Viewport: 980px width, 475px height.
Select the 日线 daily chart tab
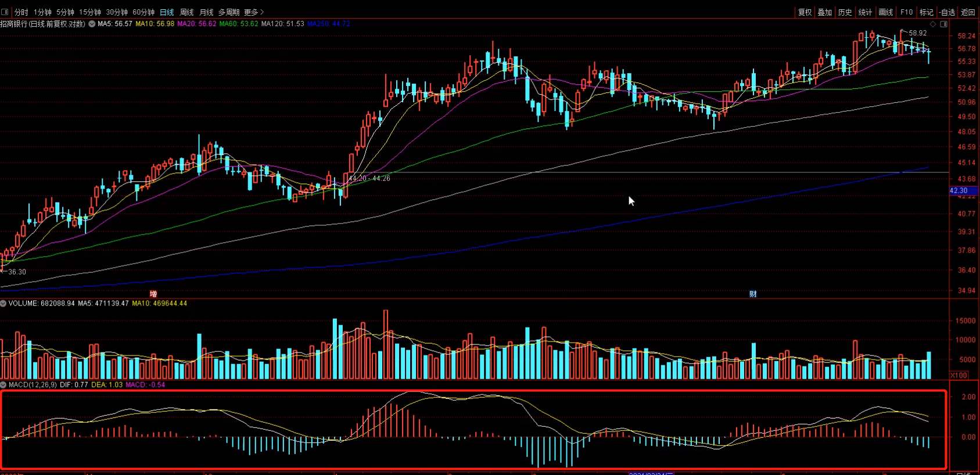(167, 12)
